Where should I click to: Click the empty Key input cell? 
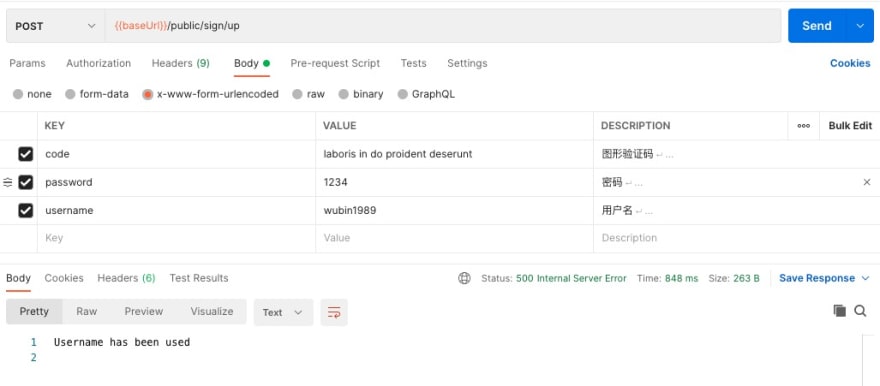(x=176, y=238)
